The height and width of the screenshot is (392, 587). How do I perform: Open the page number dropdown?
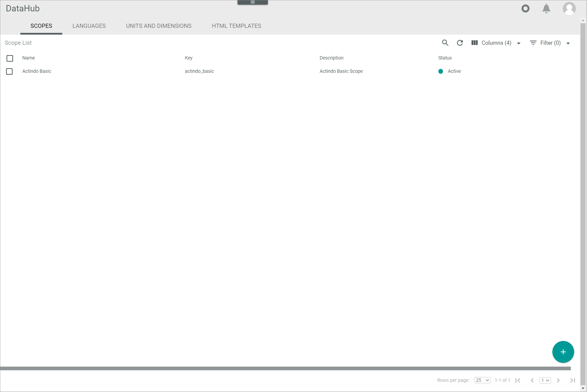tap(545, 380)
